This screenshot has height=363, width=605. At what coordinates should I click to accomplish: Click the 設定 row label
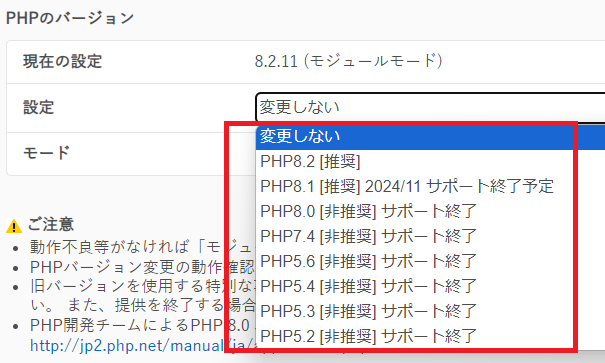(x=39, y=107)
